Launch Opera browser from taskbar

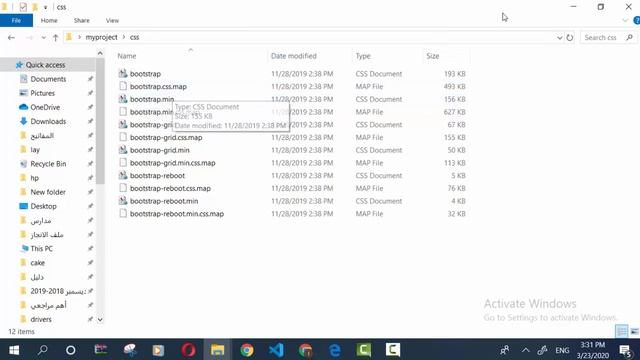[x=188, y=350]
